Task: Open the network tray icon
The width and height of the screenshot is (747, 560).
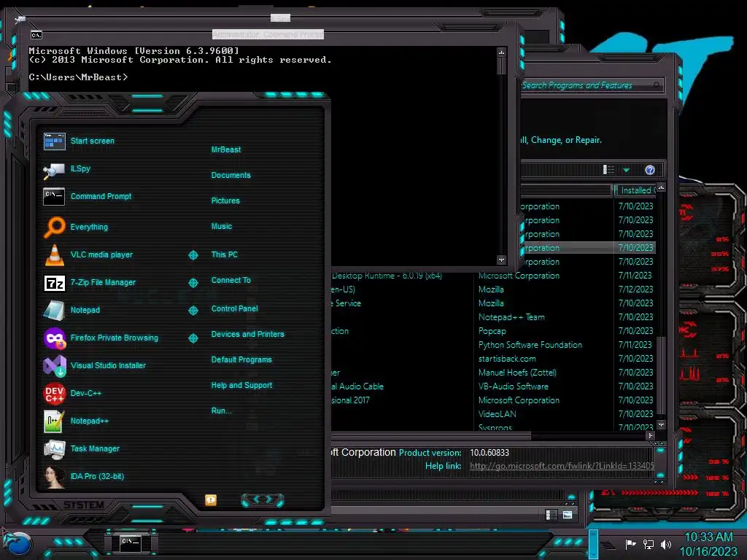Action: [x=649, y=544]
